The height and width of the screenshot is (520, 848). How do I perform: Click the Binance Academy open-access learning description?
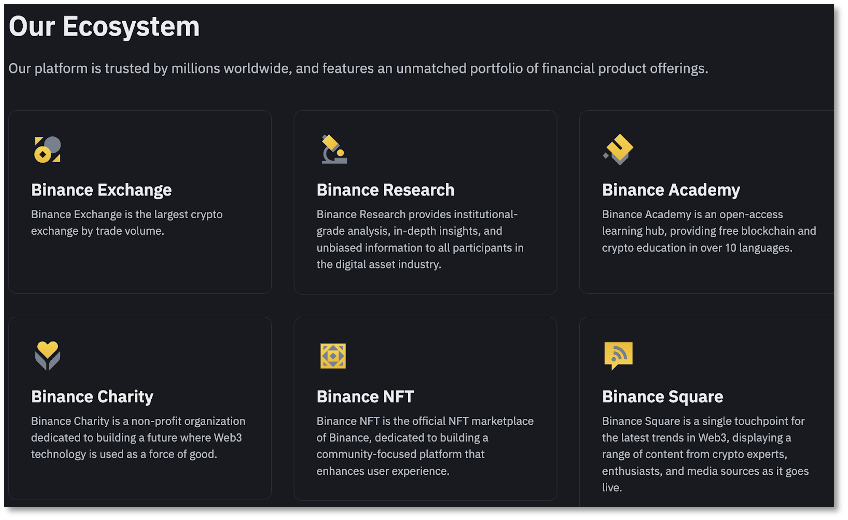(x=708, y=231)
